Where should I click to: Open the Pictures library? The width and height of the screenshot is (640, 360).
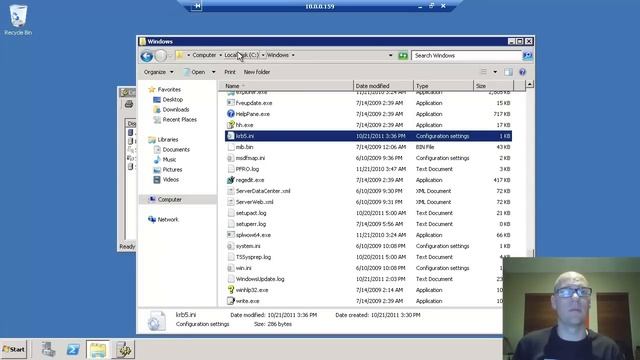click(x=172, y=169)
